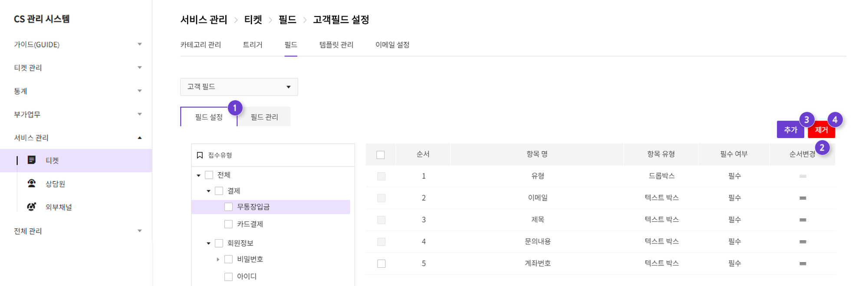Click the 상담원 headset icon
Viewport: 868px width, 286px height.
[32, 183]
